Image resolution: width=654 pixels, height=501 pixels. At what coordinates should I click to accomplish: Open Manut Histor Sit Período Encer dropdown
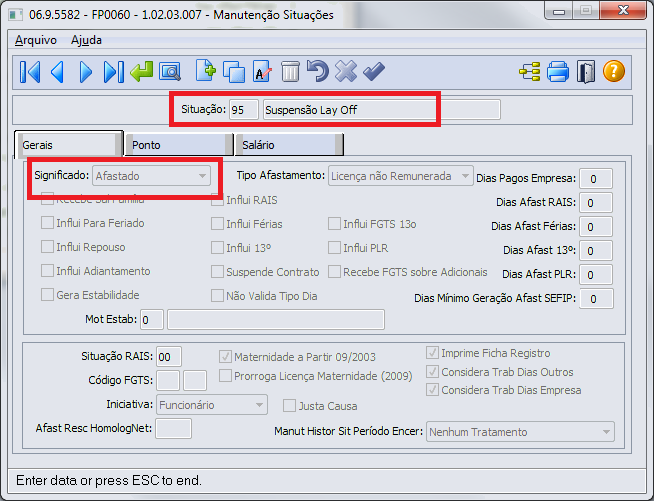[520, 432]
